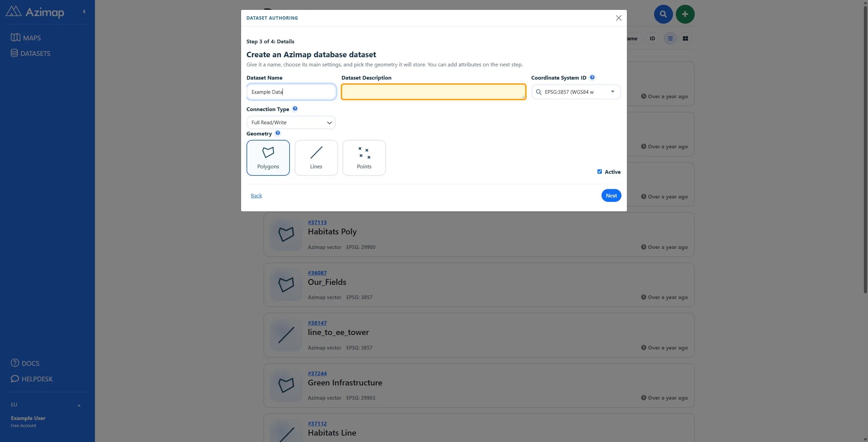Click the page vertical scrollbar
The height and width of the screenshot is (442, 868).
coord(865,149)
